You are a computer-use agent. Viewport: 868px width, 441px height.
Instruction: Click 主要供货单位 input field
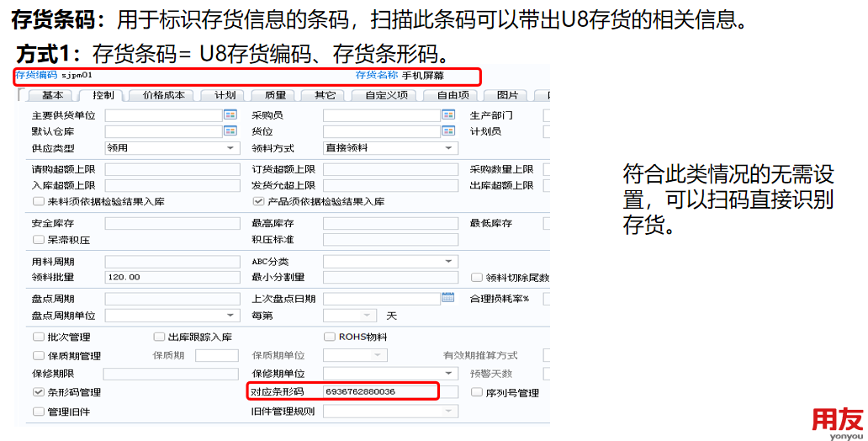(x=164, y=115)
